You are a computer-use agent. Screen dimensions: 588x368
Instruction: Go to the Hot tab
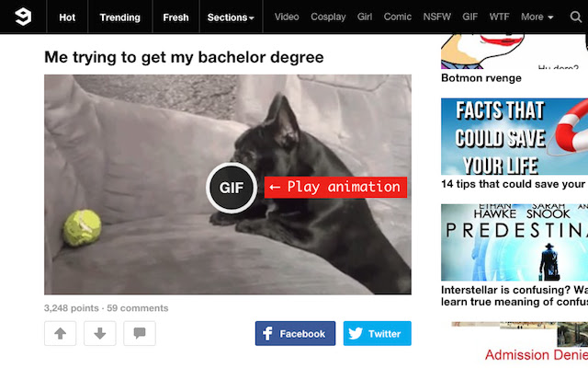click(67, 17)
